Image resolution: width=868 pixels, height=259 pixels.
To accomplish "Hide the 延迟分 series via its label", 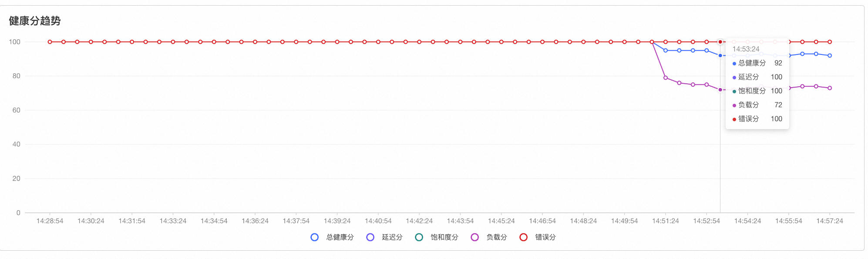I will point(392,237).
